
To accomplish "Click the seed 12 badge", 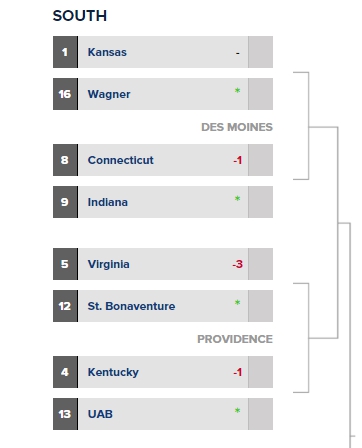I will (x=65, y=306).
